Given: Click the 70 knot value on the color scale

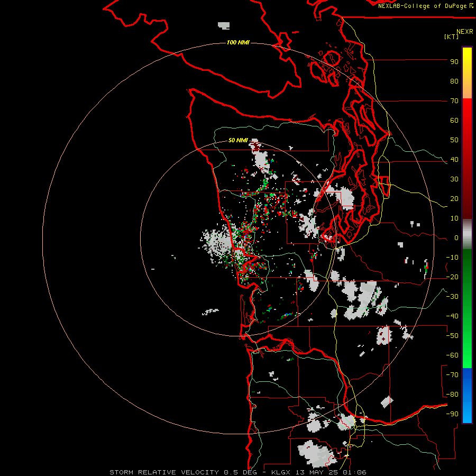Looking at the screenshot, I should (x=454, y=101).
